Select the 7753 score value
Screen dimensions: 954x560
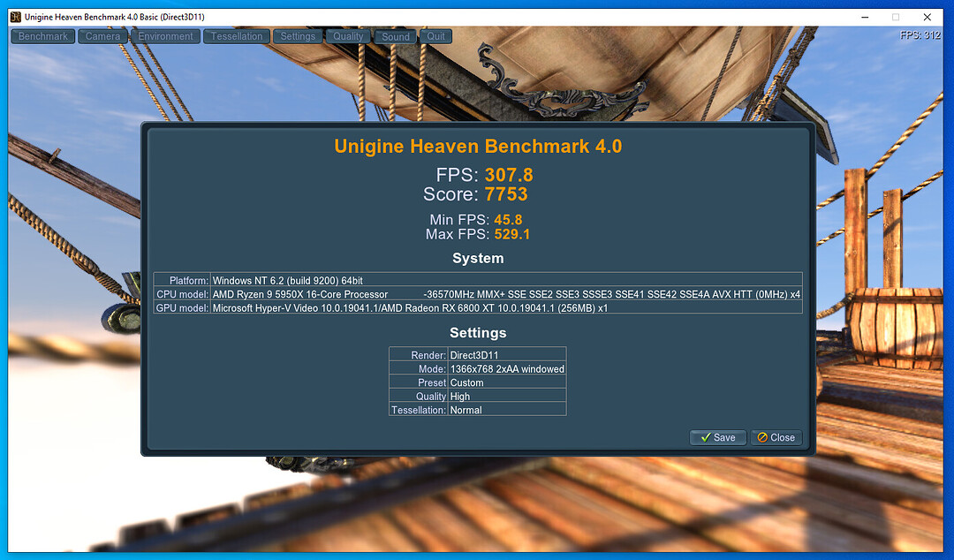click(506, 194)
